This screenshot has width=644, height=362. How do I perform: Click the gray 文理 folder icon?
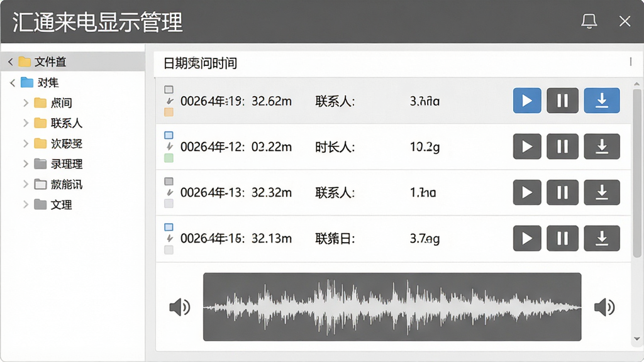coord(40,204)
